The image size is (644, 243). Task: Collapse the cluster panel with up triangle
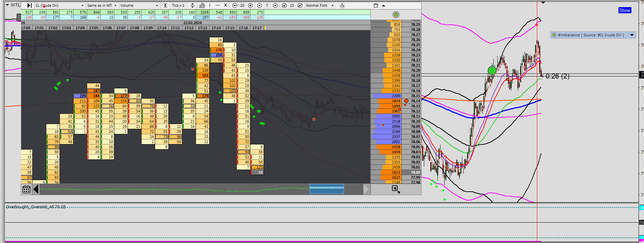(x=384, y=5)
